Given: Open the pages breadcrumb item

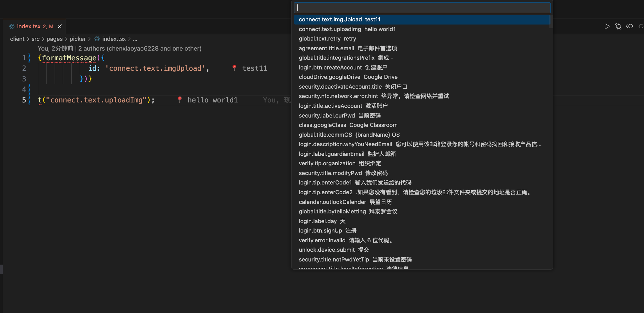Looking at the screenshot, I should tap(54, 39).
